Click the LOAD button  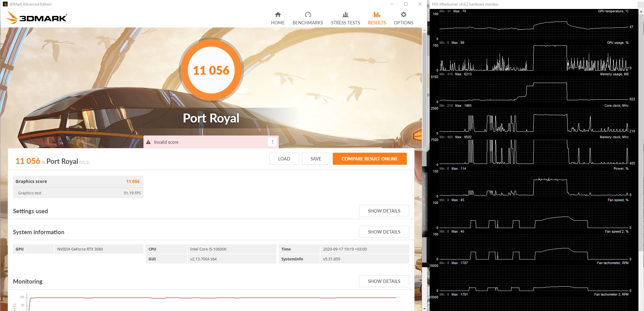click(x=284, y=159)
